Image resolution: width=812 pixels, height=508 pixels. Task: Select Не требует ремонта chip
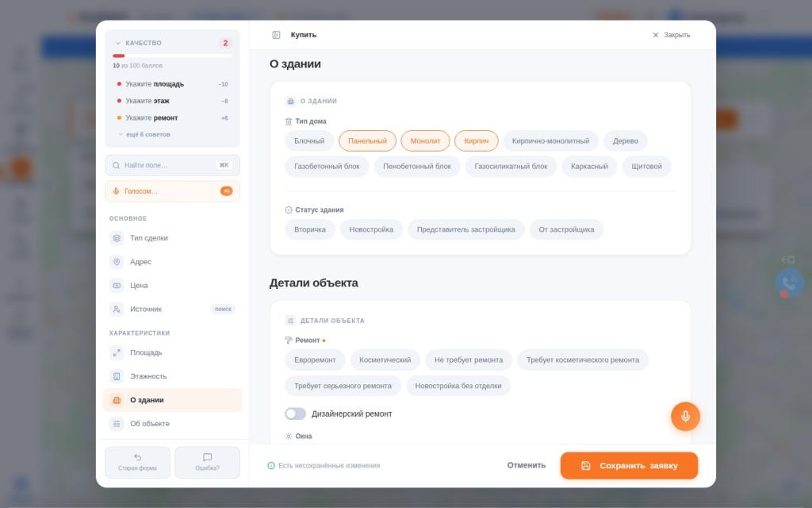[469, 360]
